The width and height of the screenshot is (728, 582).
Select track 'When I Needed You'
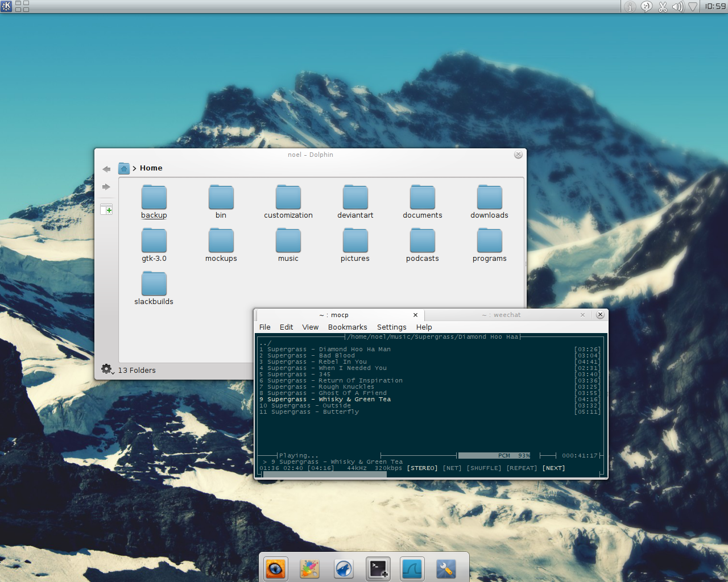(x=430, y=368)
